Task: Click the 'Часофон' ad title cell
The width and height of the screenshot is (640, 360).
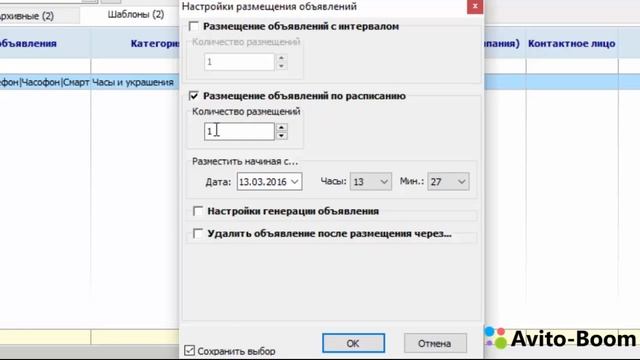Action: point(45,82)
